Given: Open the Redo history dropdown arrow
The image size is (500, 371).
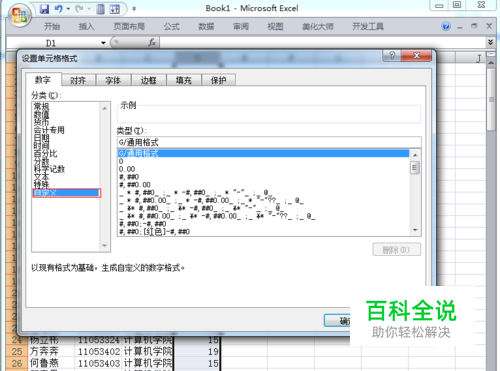Looking at the screenshot, I should (x=89, y=9).
